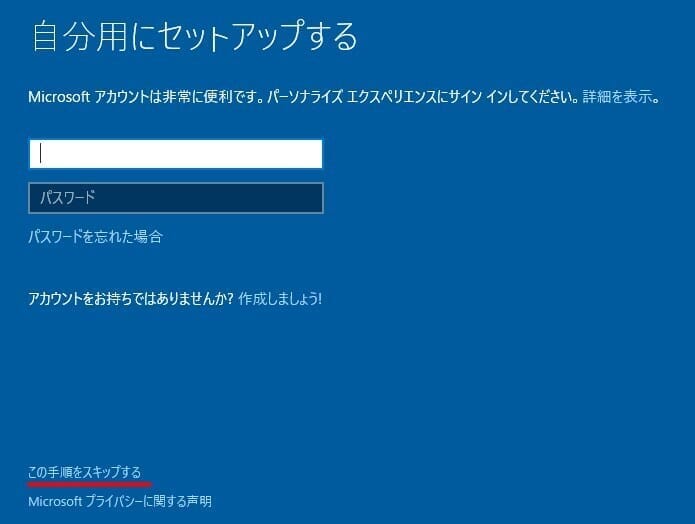695x524 pixels.
Task: Select この手順をスキップする to skip sign-in
Action: (85, 472)
